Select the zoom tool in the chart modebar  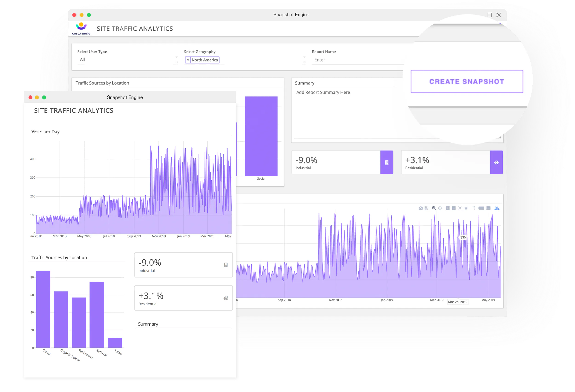click(434, 208)
